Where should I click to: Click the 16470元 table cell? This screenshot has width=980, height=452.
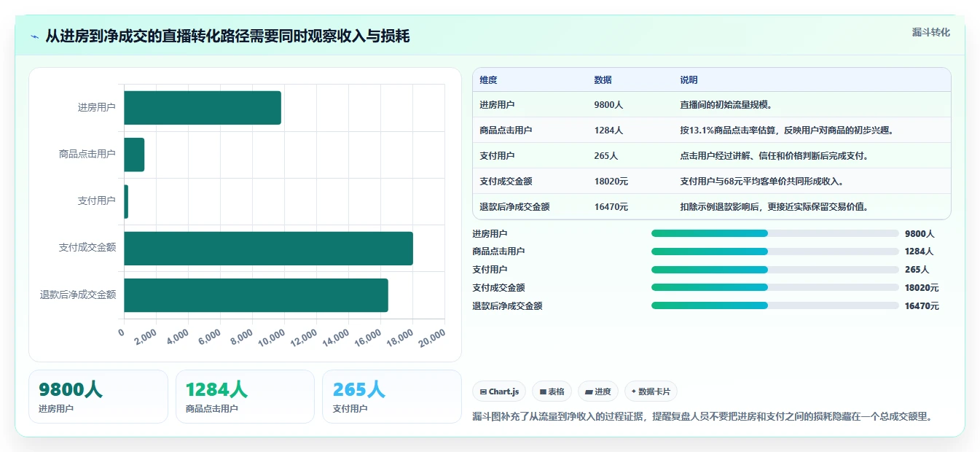click(x=611, y=207)
